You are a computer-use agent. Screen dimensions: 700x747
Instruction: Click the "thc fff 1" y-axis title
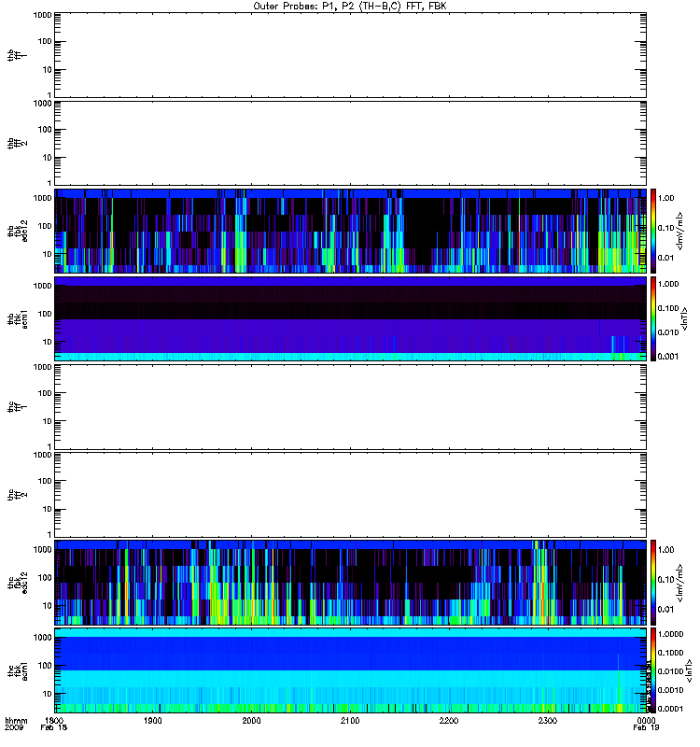(17, 407)
